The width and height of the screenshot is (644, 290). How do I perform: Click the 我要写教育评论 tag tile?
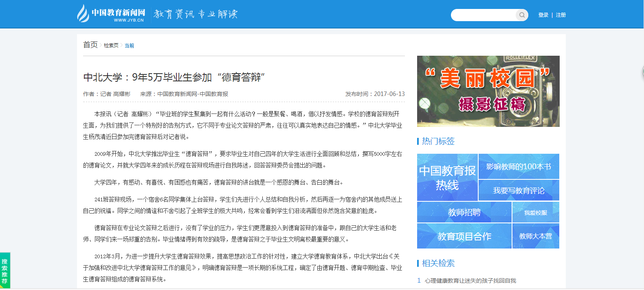click(x=519, y=190)
